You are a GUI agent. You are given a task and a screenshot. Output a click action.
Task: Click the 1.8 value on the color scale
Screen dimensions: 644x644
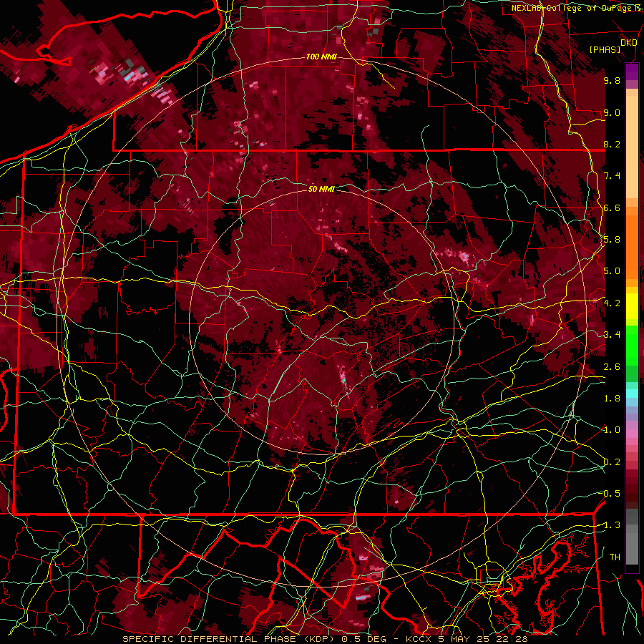click(x=612, y=399)
